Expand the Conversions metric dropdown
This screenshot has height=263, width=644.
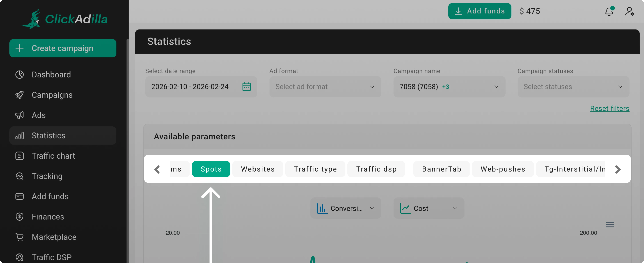click(x=345, y=208)
